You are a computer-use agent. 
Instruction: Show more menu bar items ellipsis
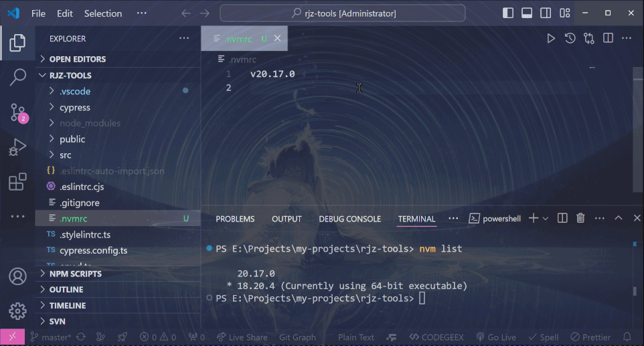pyautogui.click(x=142, y=13)
